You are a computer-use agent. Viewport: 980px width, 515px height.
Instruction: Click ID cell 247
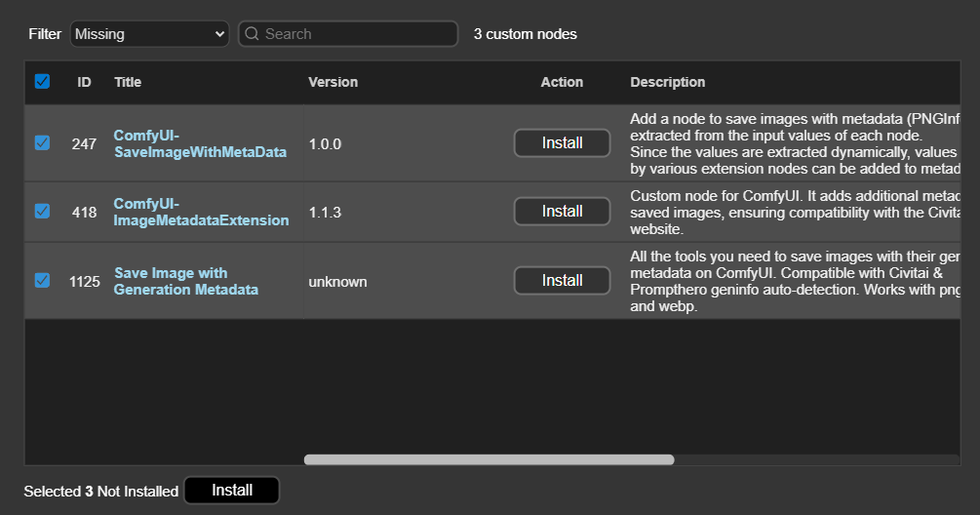tap(85, 143)
